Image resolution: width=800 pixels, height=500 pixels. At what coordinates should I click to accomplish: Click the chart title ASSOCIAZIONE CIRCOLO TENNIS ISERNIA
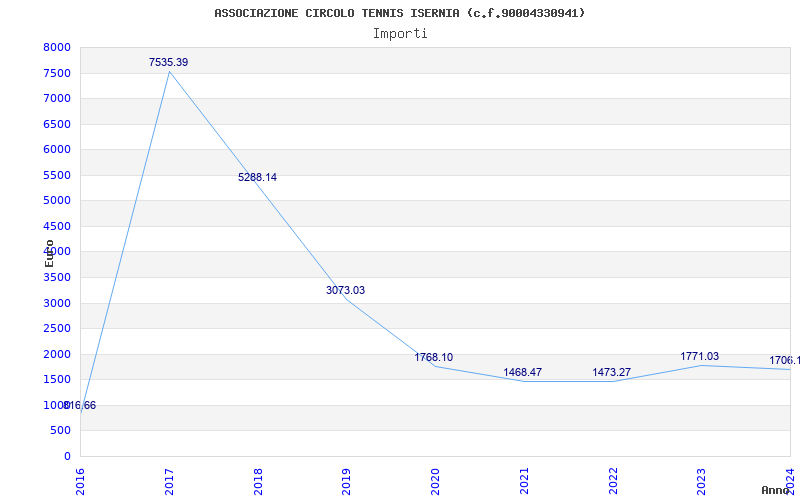[x=399, y=13]
